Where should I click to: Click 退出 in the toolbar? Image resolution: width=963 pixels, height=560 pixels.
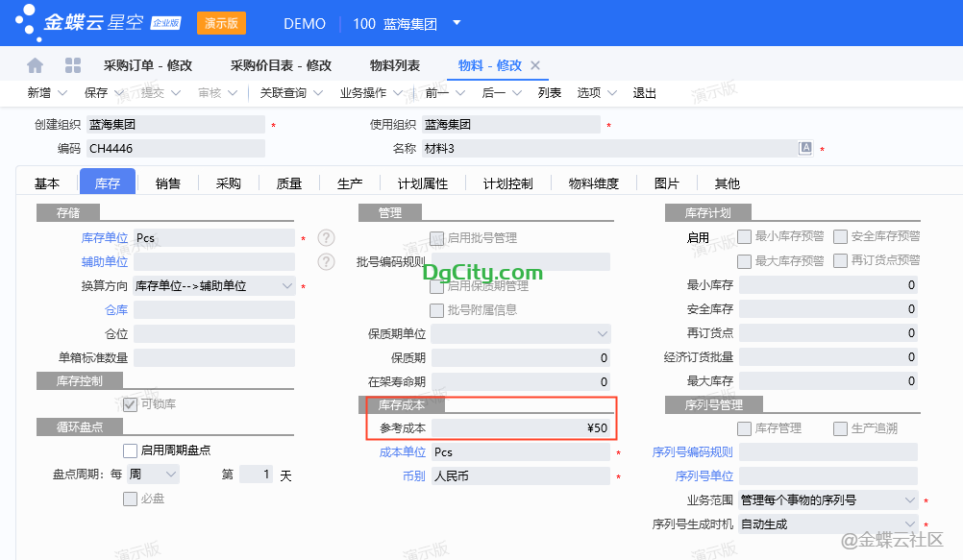click(x=644, y=93)
